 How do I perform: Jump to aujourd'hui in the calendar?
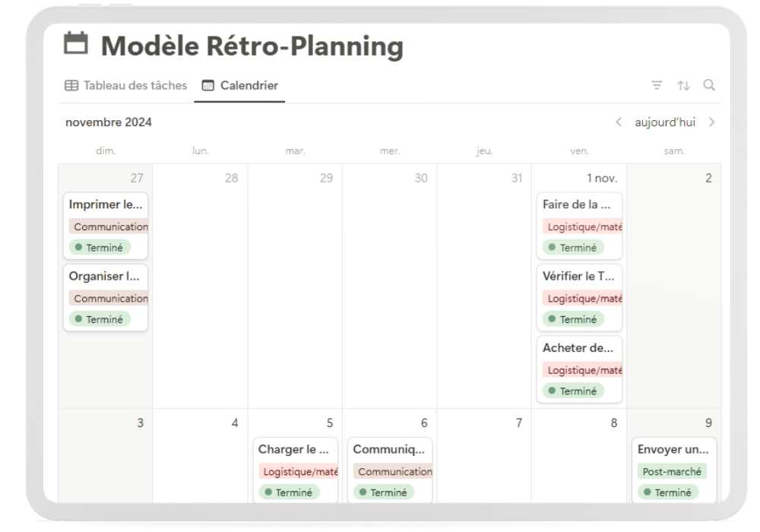(665, 122)
